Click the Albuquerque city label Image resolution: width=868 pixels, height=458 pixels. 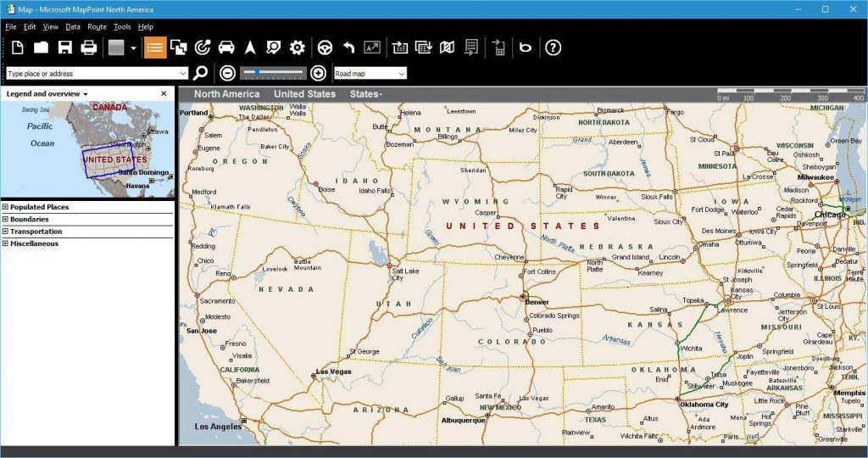coord(464,421)
